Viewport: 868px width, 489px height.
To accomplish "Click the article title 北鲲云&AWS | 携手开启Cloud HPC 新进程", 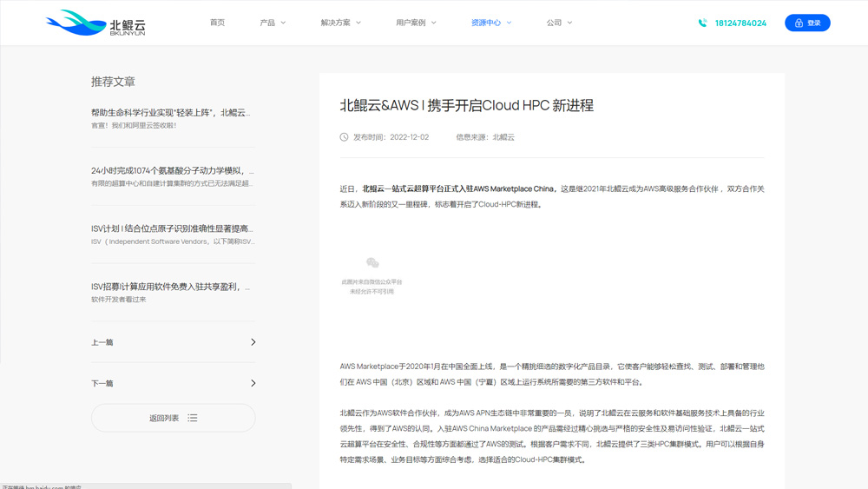I will [x=467, y=105].
